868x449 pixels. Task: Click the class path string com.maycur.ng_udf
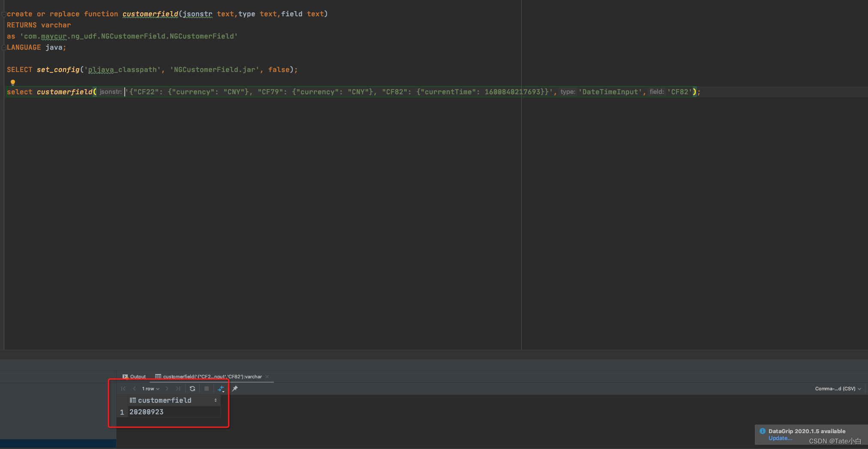click(x=129, y=36)
